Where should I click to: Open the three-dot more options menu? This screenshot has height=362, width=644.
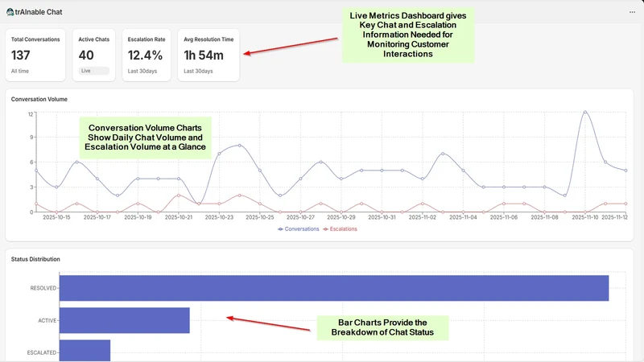coord(632,12)
